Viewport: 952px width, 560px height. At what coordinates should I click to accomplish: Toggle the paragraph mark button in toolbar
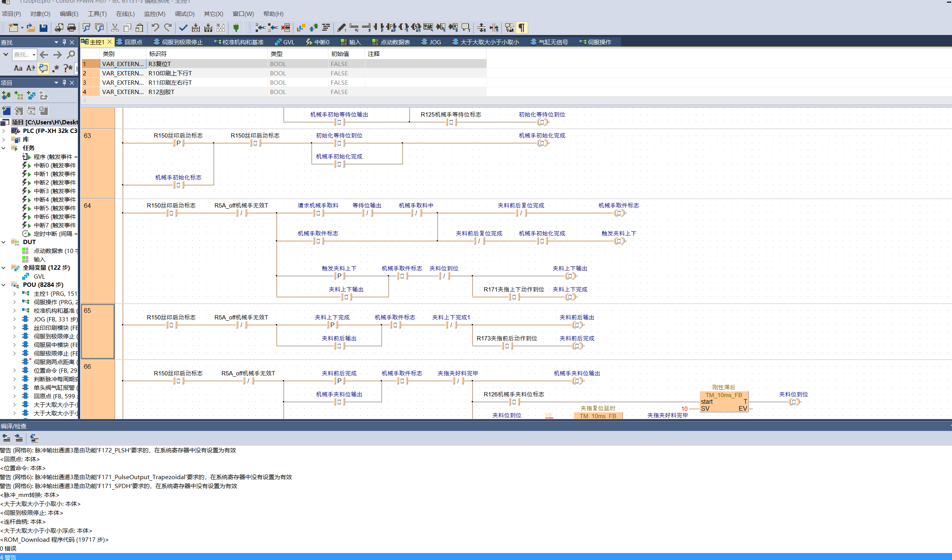522,28
